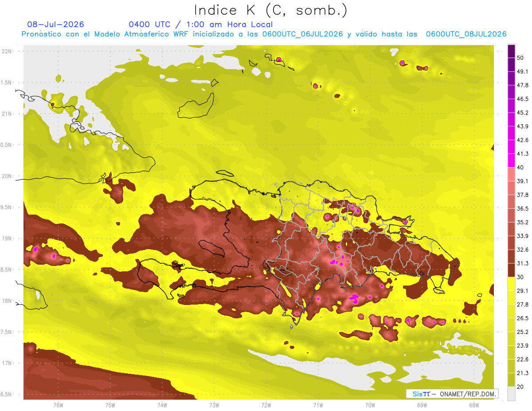Click the '18N' latitude label
This screenshot has height=411, width=532.
click(7, 301)
